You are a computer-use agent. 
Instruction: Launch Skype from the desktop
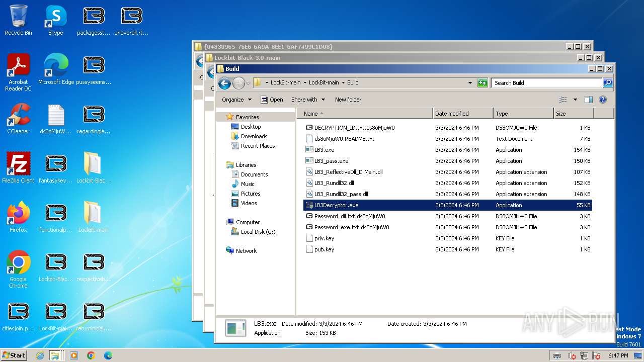coord(56,20)
